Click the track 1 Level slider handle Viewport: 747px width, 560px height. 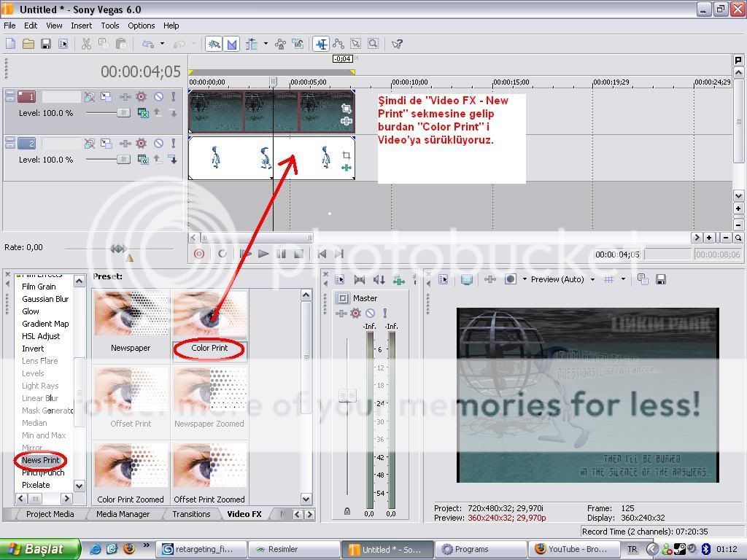(123, 113)
